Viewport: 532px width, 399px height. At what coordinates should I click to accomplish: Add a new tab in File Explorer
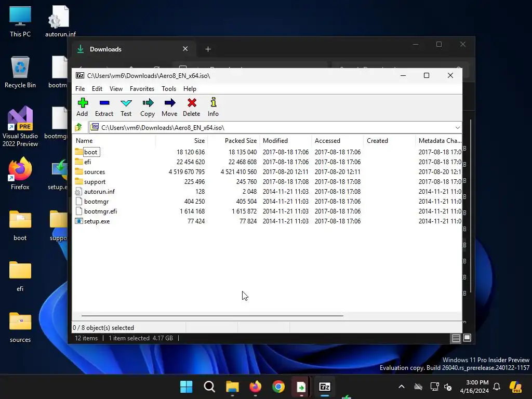(x=208, y=49)
